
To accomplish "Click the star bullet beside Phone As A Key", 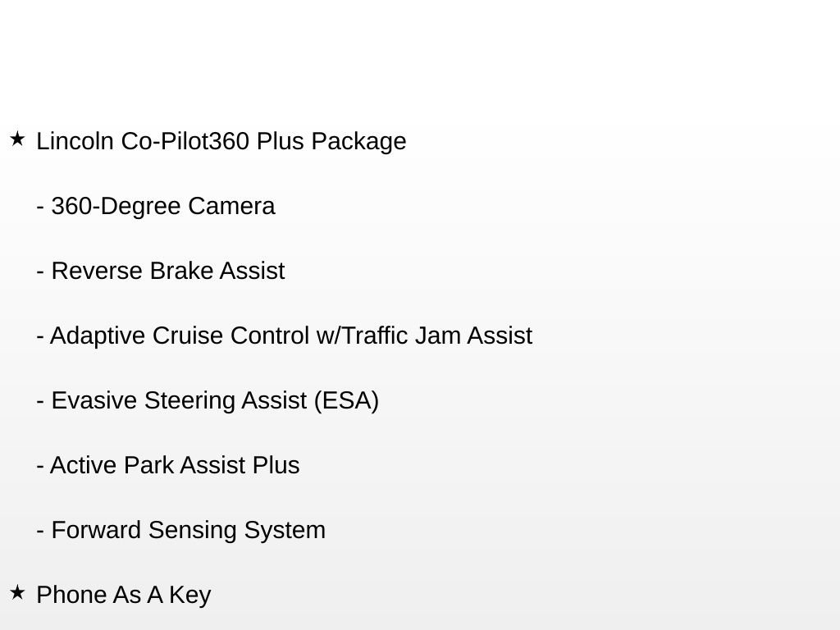I will [x=17, y=592].
